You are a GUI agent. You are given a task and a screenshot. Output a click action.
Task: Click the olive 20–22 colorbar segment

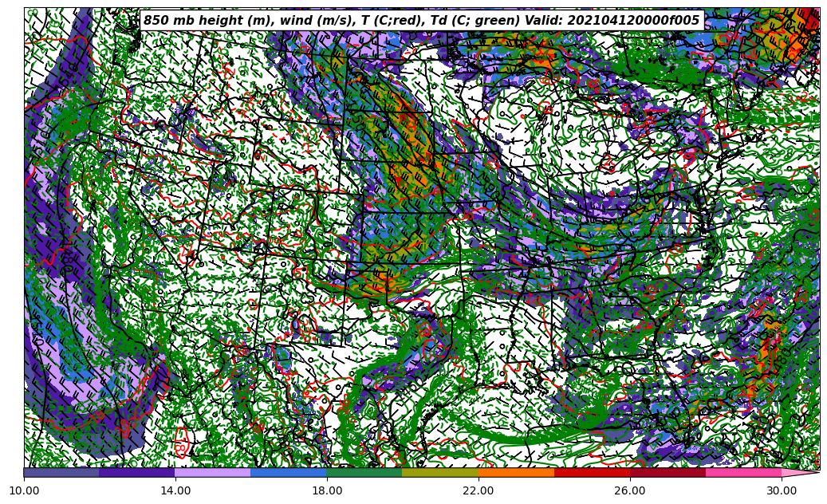(x=440, y=473)
